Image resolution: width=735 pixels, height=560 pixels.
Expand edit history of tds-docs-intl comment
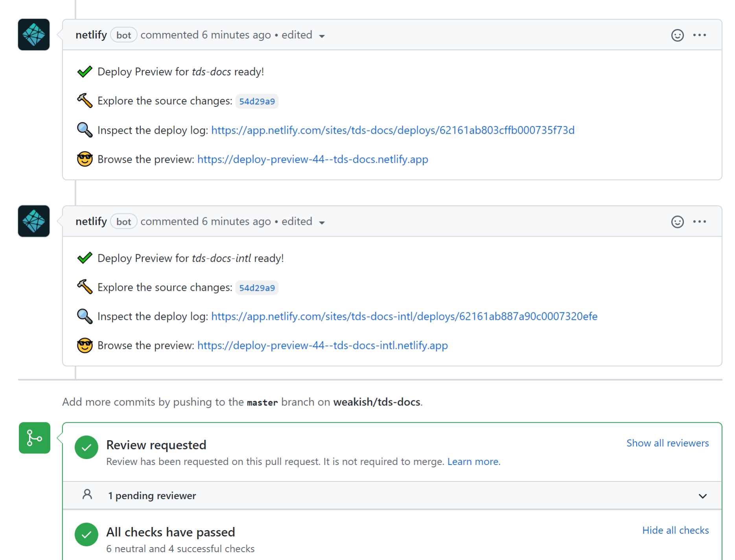point(303,222)
